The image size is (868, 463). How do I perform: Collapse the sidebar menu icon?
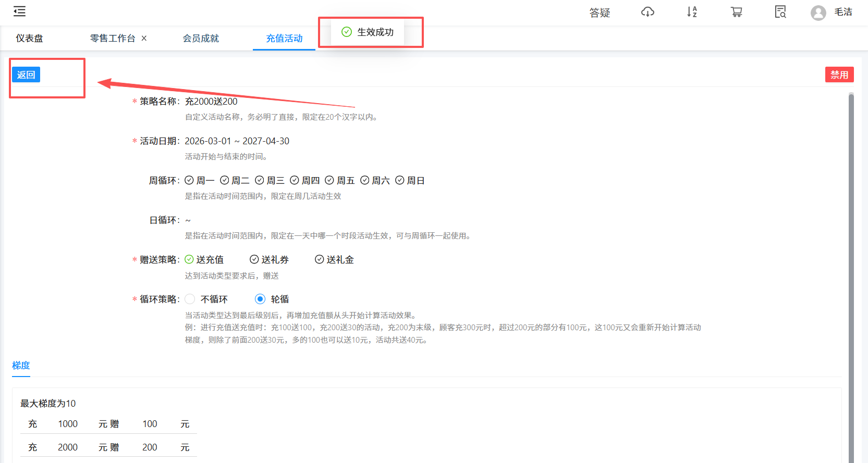[19, 11]
